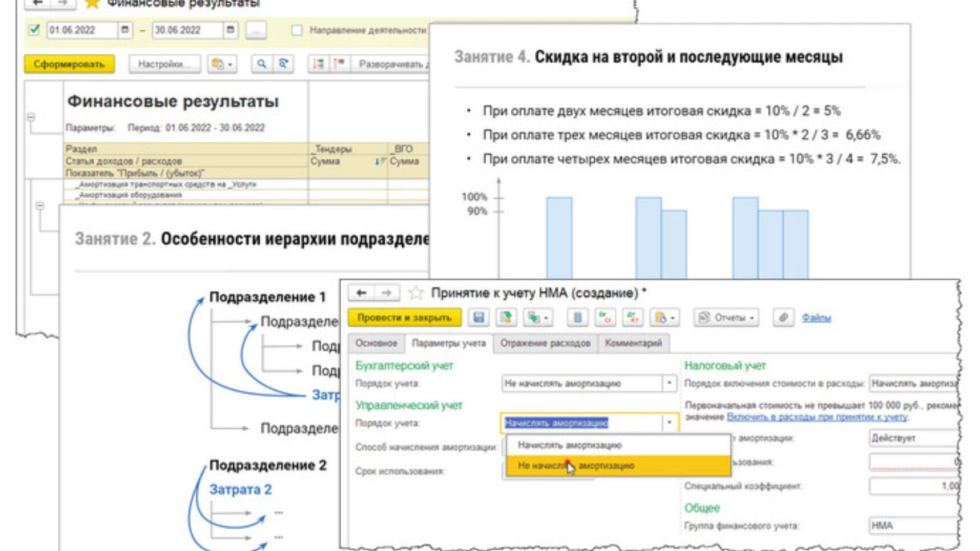Uncheck the period filter checkbox
The width and height of the screenshot is (980, 551).
click(x=34, y=30)
